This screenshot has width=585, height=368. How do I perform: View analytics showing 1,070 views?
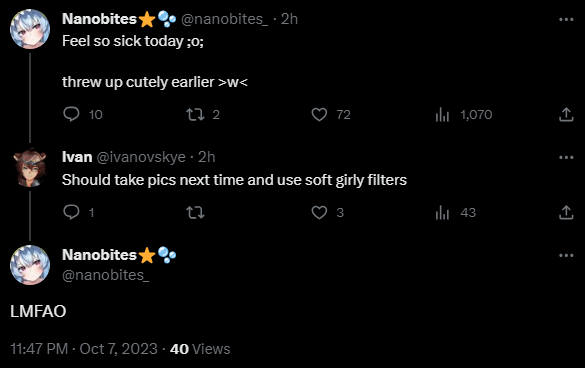tap(463, 114)
